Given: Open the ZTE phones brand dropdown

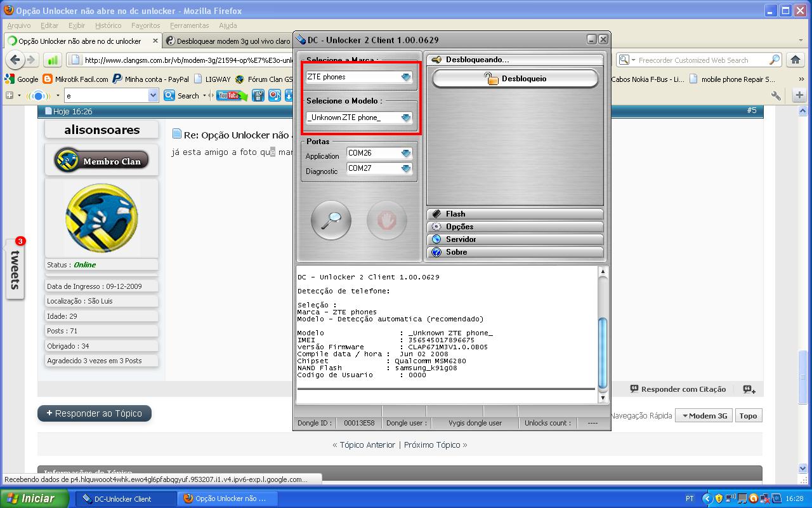Looking at the screenshot, I should (406, 77).
